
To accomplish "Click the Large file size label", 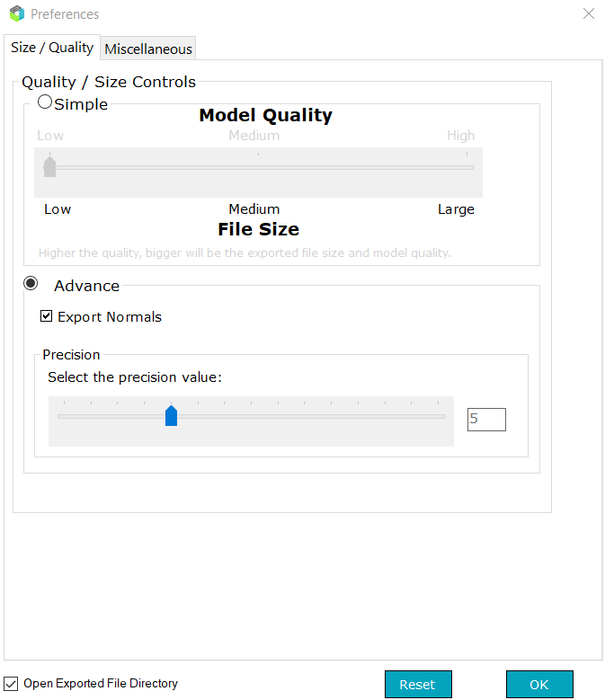I will click(x=456, y=209).
